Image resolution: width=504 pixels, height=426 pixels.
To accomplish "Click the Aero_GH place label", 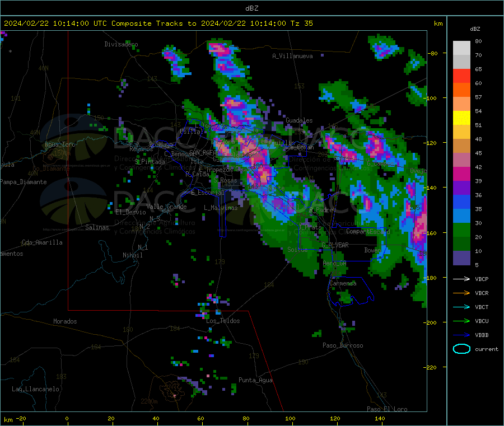I will tap(335, 264).
